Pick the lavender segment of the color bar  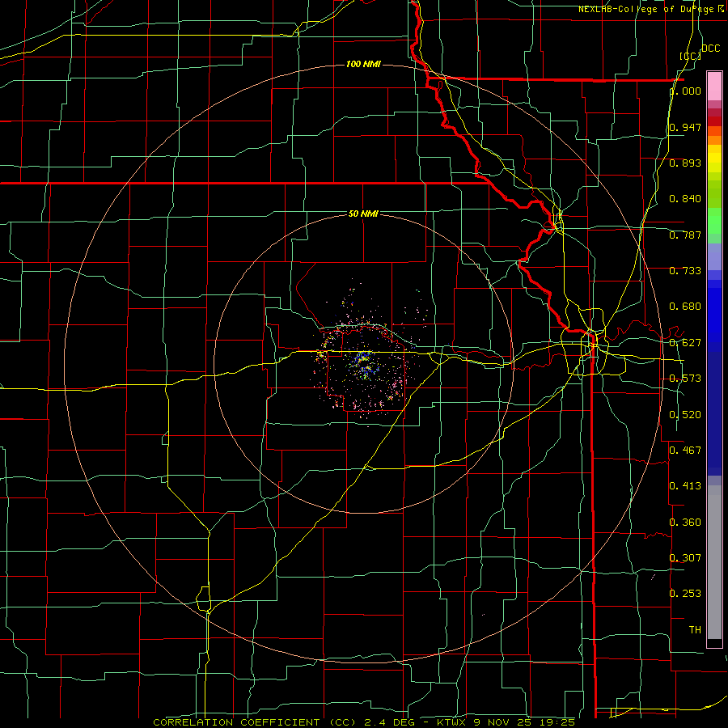714,256
